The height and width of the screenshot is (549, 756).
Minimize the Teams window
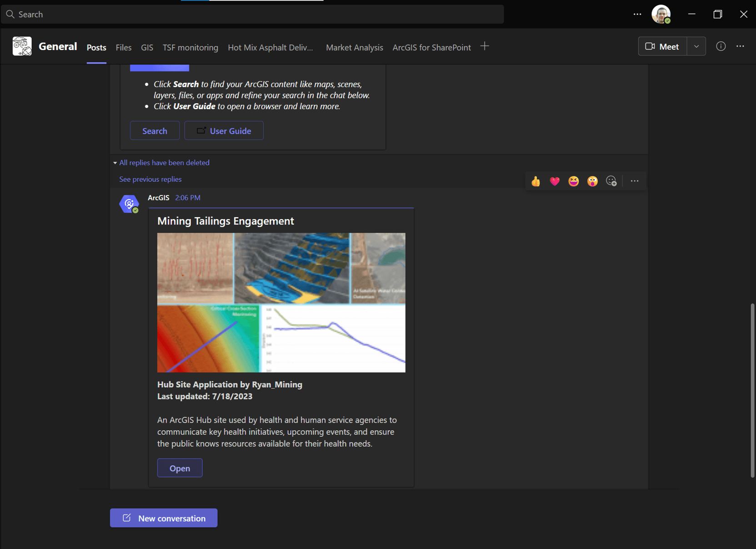pyautogui.click(x=692, y=14)
